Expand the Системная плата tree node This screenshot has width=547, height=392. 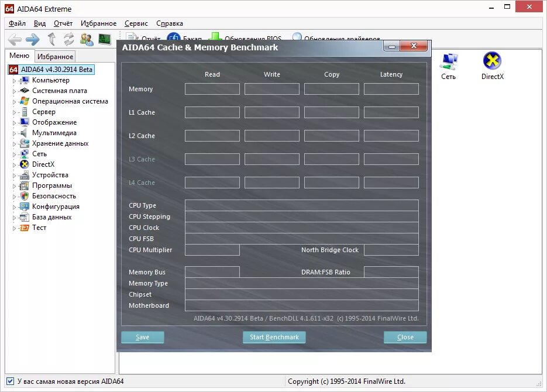click(x=14, y=91)
